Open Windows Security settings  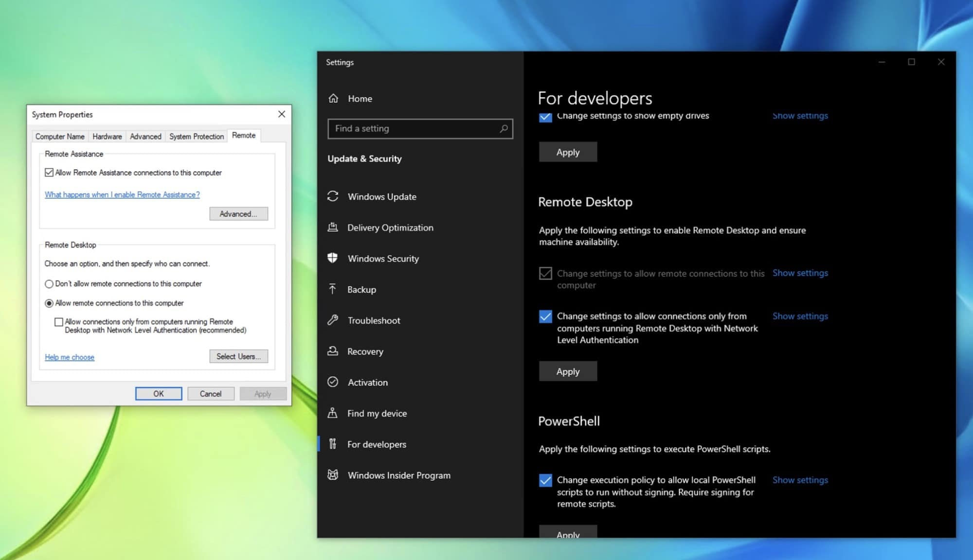click(x=420, y=259)
